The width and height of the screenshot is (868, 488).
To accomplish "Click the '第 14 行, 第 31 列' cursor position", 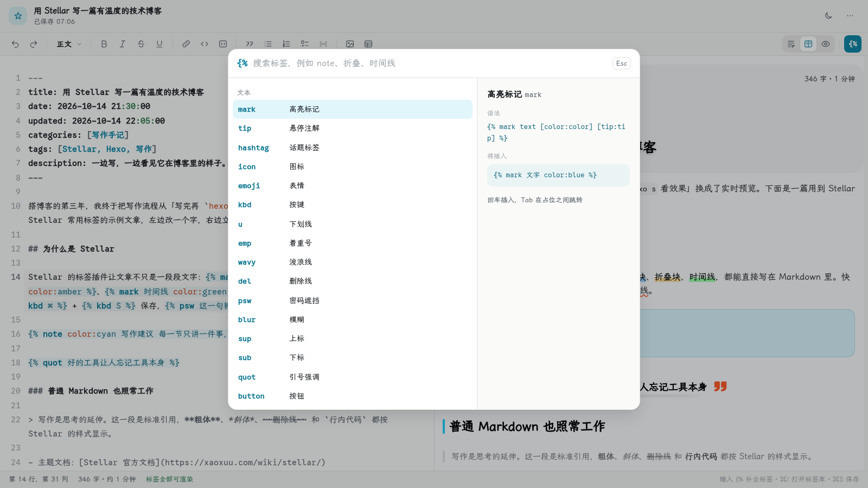I will 39,479.
